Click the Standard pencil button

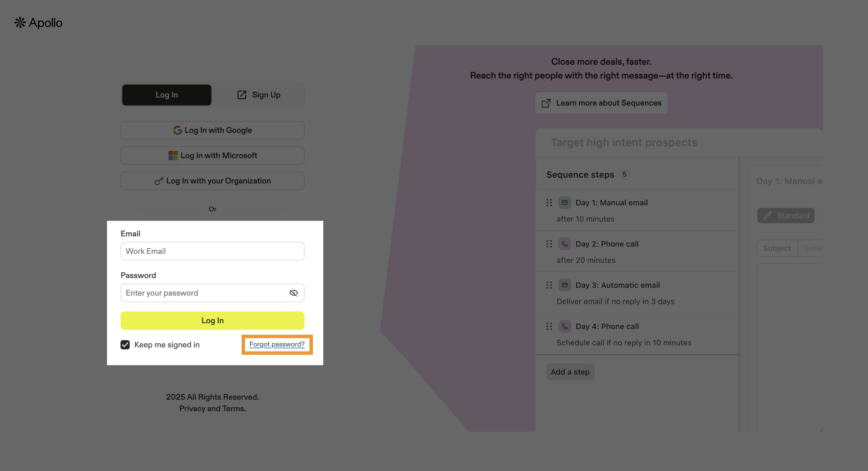(x=786, y=216)
